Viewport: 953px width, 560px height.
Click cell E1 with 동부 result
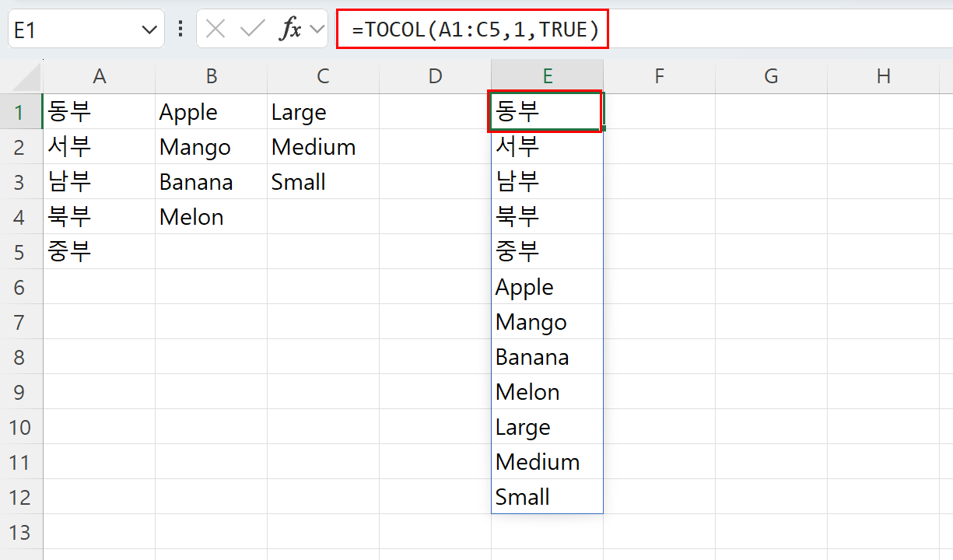[x=545, y=112]
